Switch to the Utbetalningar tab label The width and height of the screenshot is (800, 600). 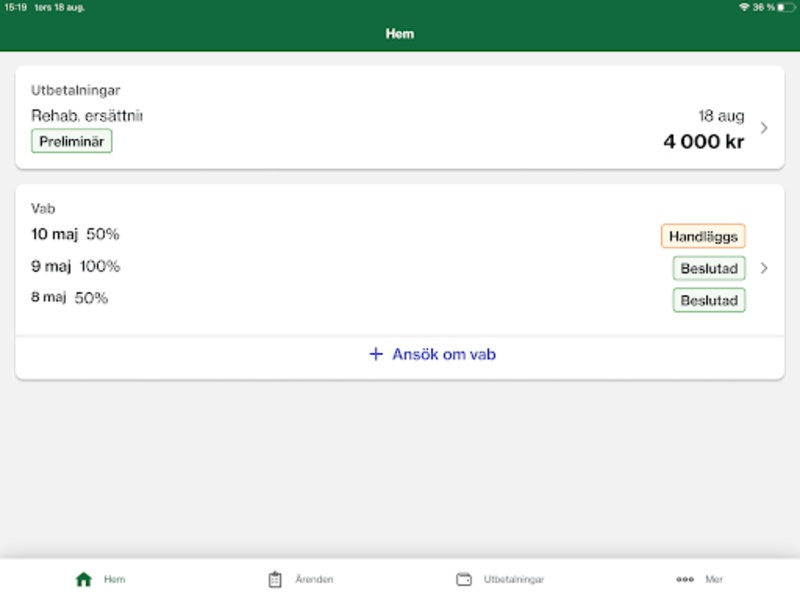pos(514,579)
